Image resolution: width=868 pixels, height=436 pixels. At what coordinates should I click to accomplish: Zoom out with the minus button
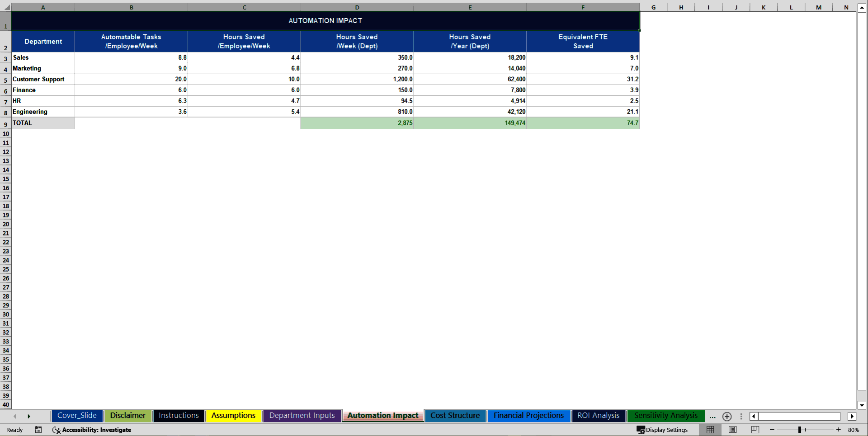pyautogui.click(x=772, y=430)
